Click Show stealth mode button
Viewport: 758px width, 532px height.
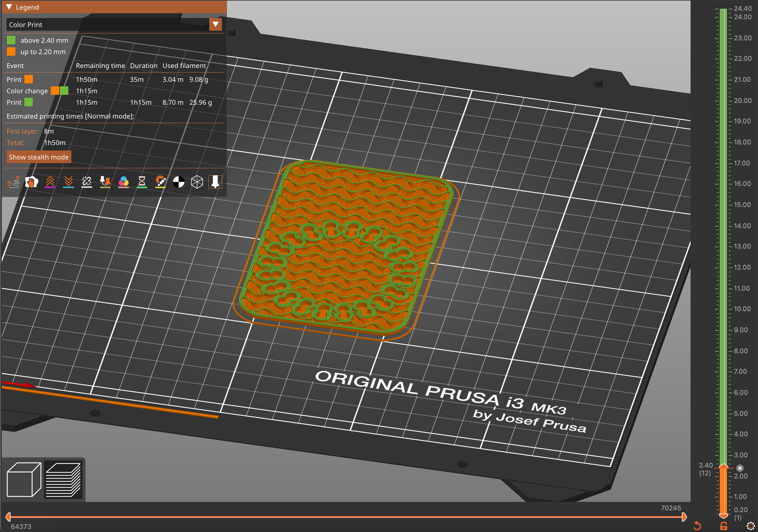point(39,157)
